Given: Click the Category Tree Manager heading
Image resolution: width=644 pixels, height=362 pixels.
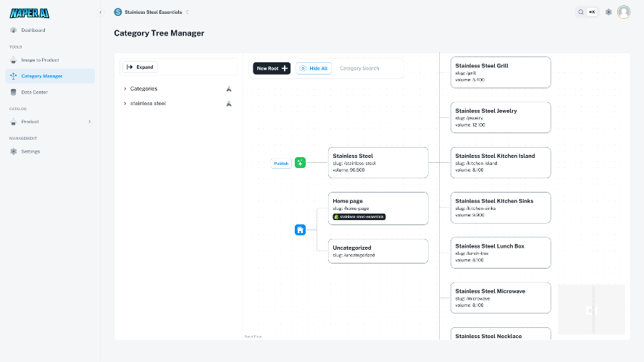Looking at the screenshot, I should coord(159,33).
